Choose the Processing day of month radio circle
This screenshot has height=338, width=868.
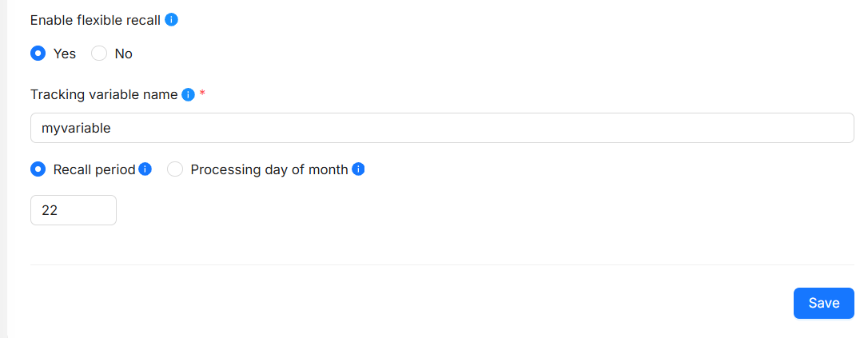tap(175, 169)
